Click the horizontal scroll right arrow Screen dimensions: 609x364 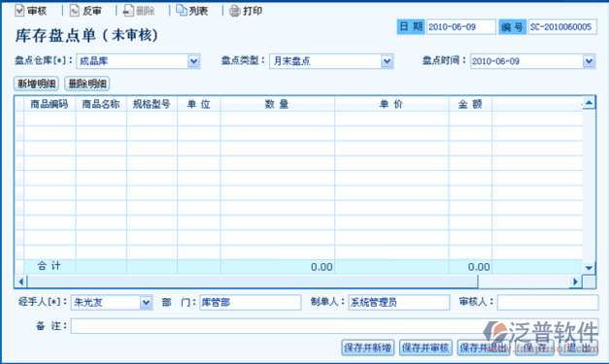(575, 281)
